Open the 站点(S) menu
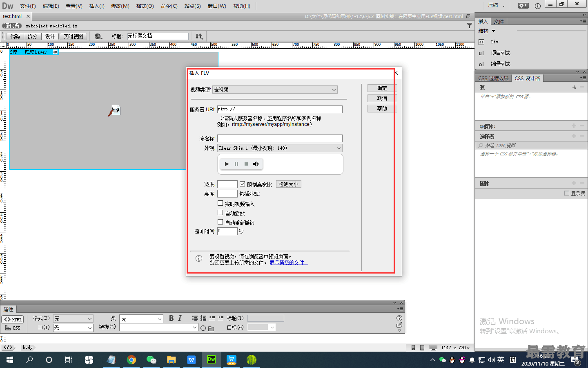Screen dimensions: 588x368 (x=193, y=6)
